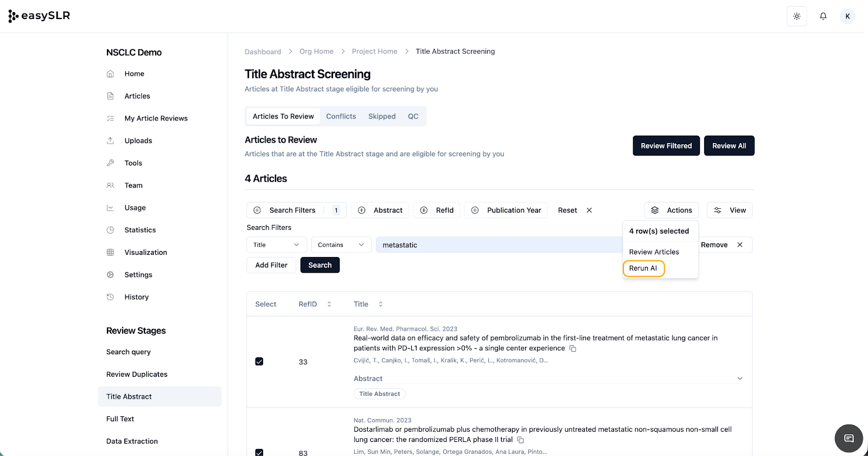Sort the Title column arrows

380,304
